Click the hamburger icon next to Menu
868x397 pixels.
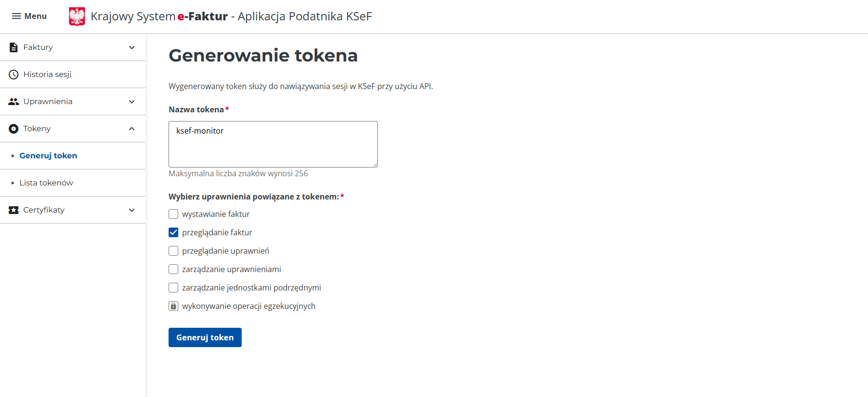(16, 16)
